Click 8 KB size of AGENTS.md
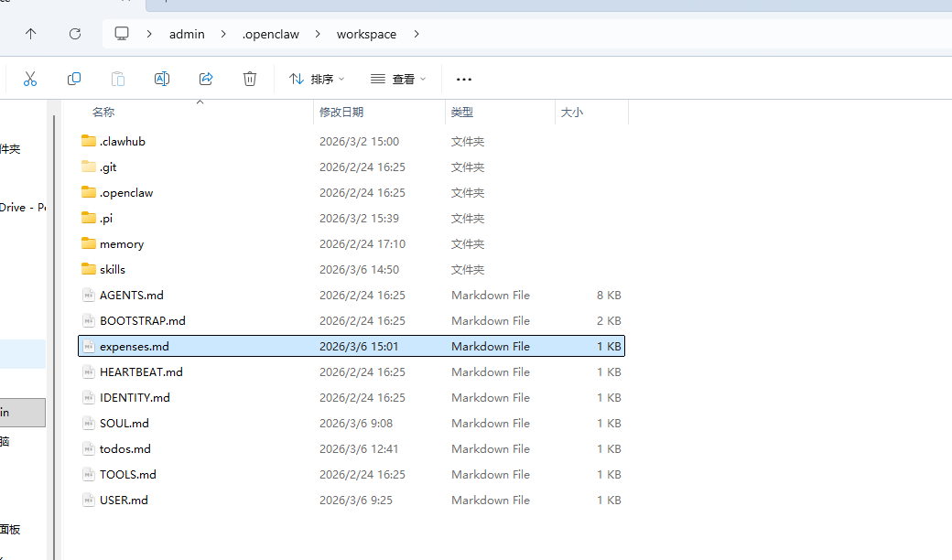 click(609, 295)
